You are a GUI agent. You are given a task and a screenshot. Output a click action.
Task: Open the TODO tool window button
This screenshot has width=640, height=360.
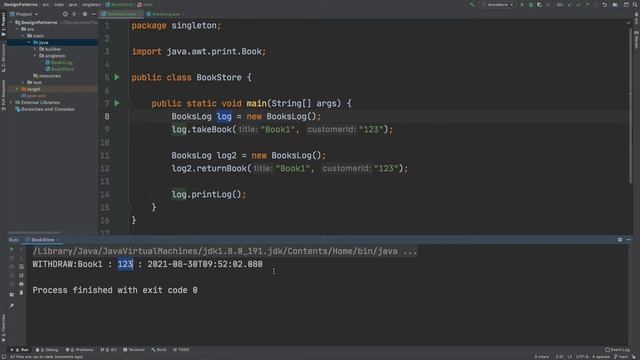[x=181, y=350]
